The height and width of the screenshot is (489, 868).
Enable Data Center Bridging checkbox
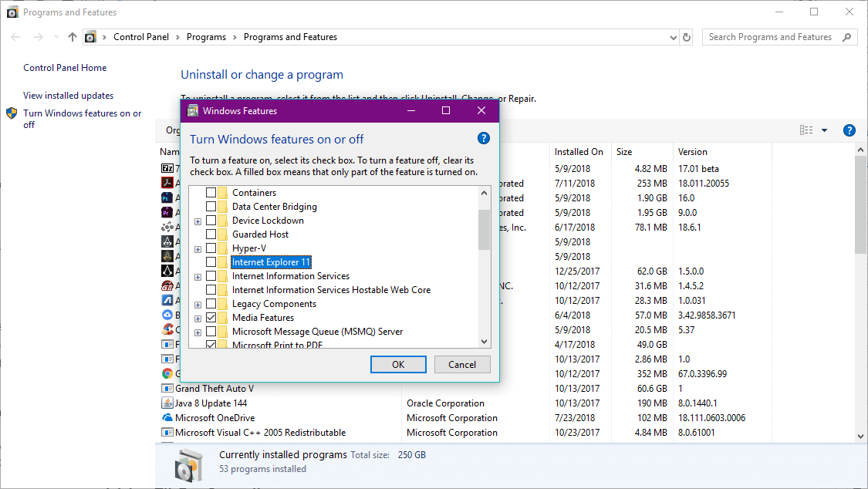(211, 207)
